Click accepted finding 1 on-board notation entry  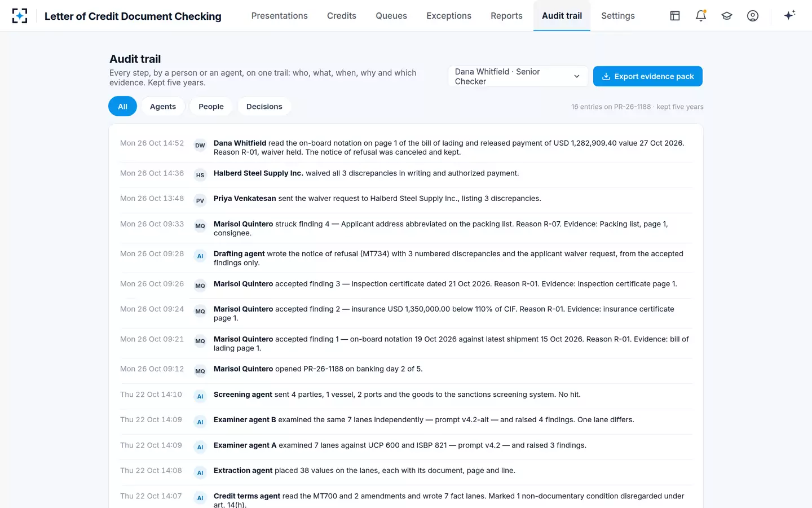[406, 343]
